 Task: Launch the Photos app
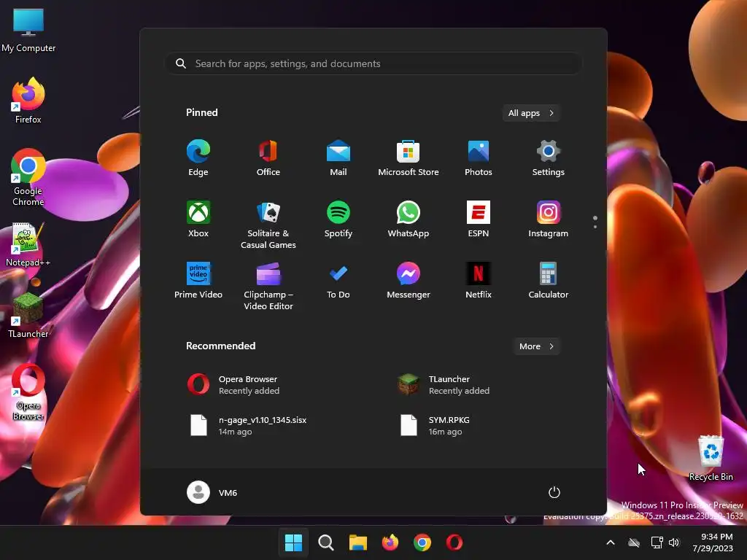[479, 158]
